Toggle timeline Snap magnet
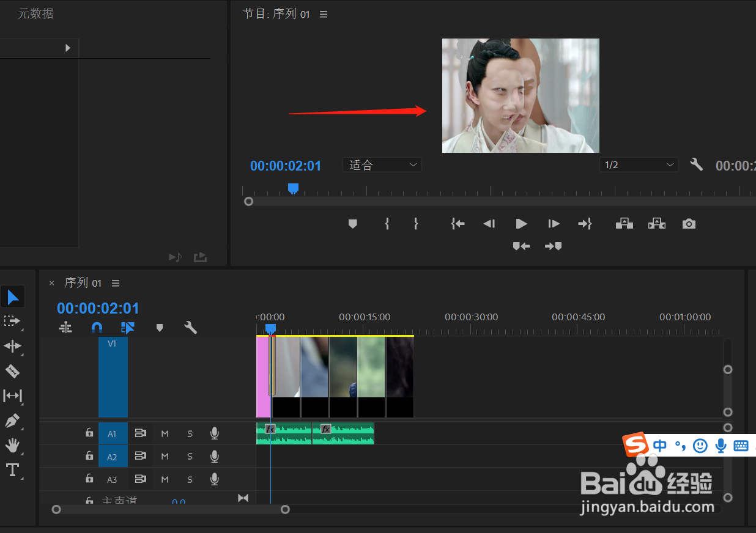The height and width of the screenshot is (533, 756). click(97, 328)
